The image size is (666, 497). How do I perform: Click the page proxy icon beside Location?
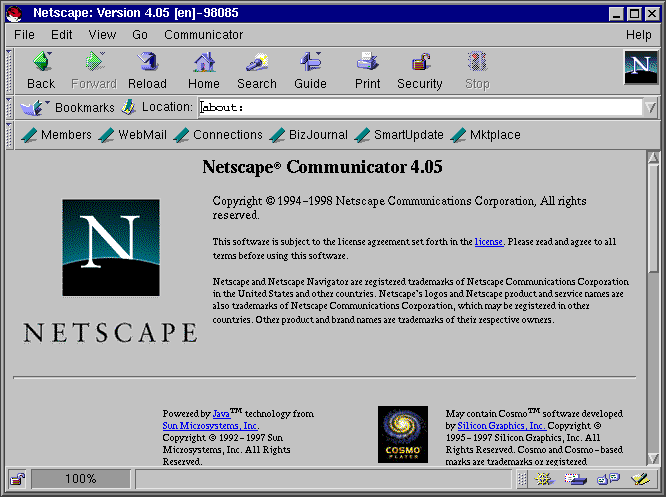[128, 107]
